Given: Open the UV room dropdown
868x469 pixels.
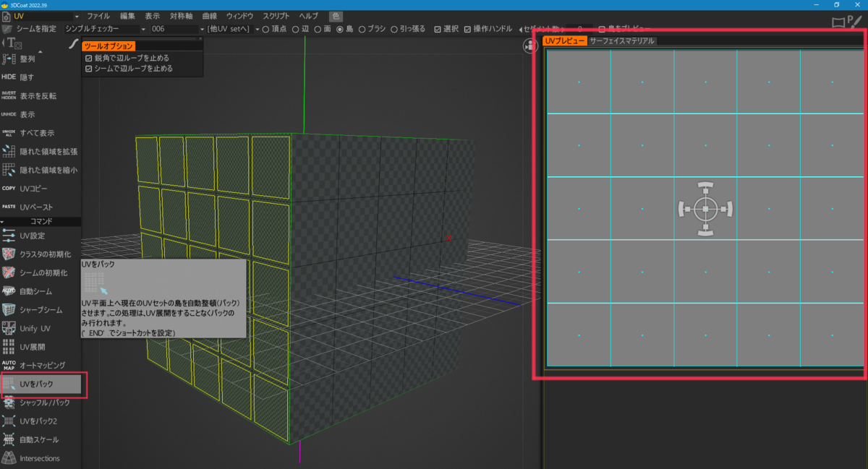Looking at the screenshot, I should click(x=46, y=16).
